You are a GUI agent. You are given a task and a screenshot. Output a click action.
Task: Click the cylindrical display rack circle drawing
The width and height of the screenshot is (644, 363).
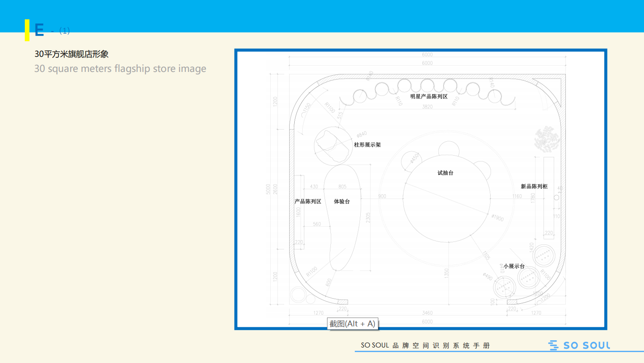coord(333,146)
